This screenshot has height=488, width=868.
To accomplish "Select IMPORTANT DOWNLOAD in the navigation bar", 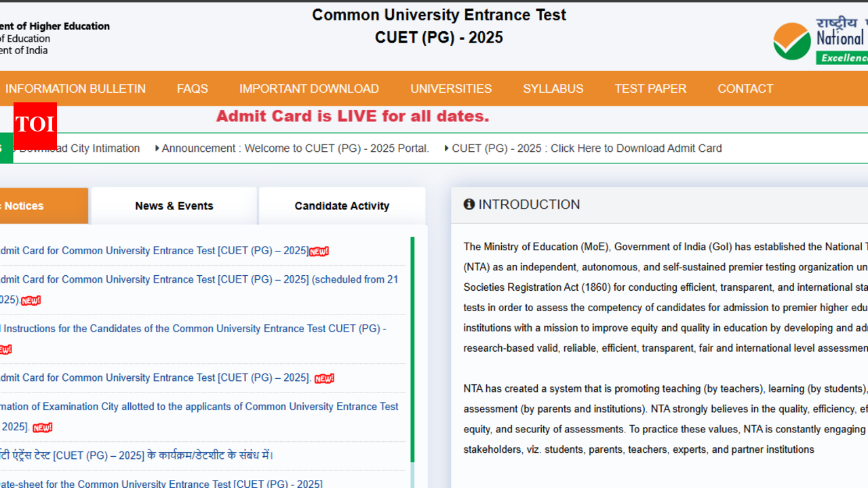I will tap(309, 89).
